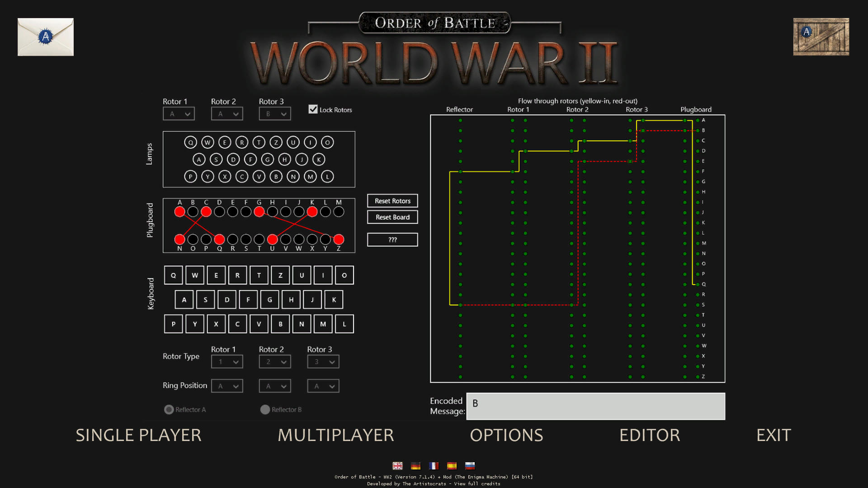Image resolution: width=868 pixels, height=488 pixels.
Task: Click the ??? button
Action: click(x=392, y=239)
